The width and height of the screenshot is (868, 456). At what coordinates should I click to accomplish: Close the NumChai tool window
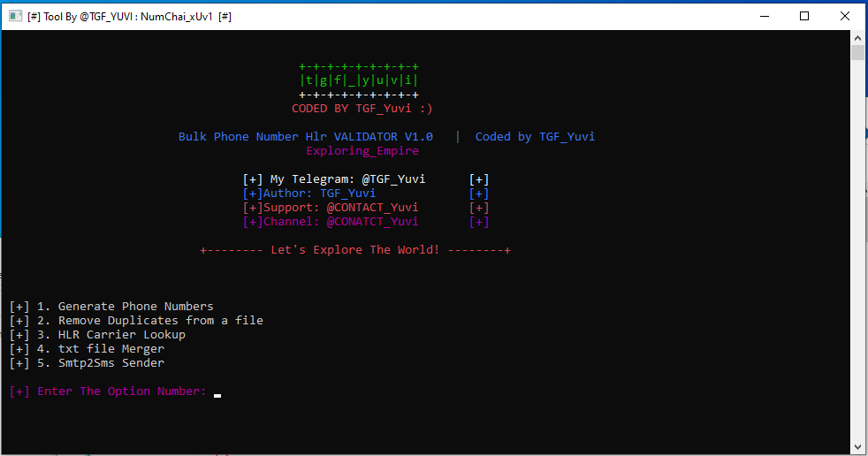(x=845, y=16)
